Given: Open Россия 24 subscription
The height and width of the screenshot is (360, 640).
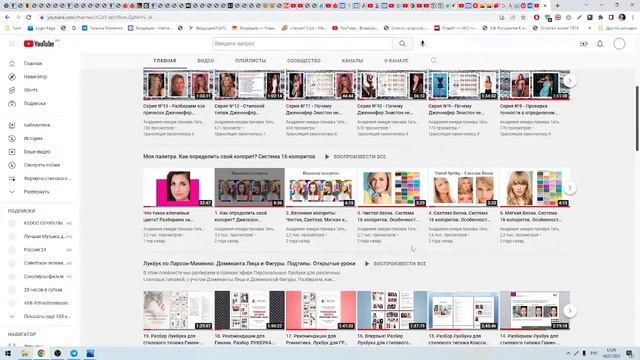Looking at the screenshot, I should click(x=35, y=250).
